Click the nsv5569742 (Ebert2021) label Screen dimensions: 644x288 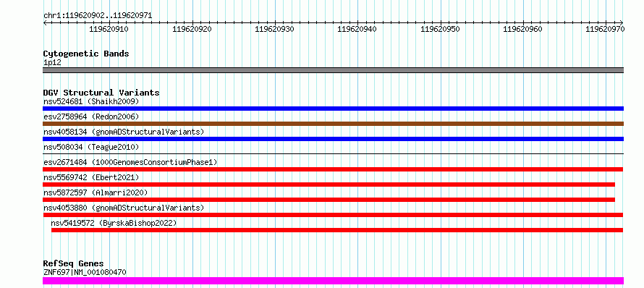coord(91,177)
